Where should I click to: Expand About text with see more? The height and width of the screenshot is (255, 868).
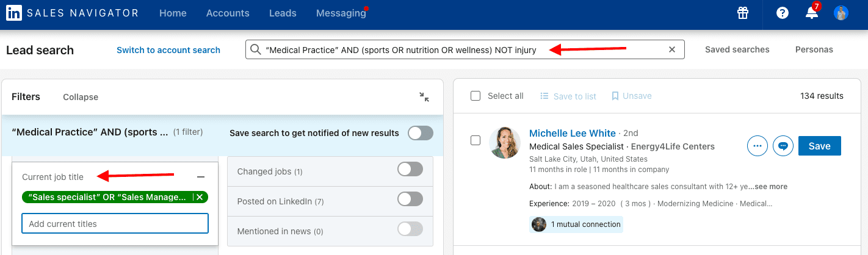point(770,187)
